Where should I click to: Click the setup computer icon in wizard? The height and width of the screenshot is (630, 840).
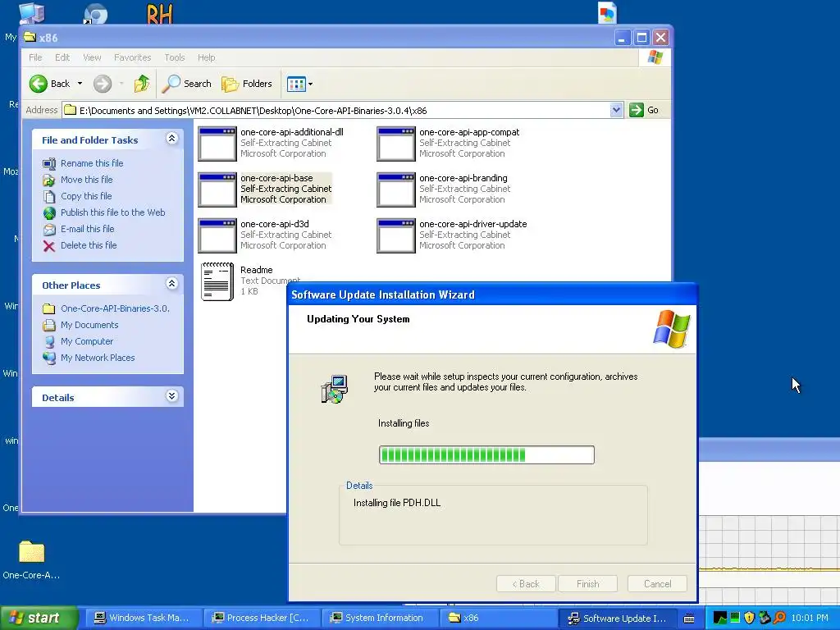click(x=335, y=389)
